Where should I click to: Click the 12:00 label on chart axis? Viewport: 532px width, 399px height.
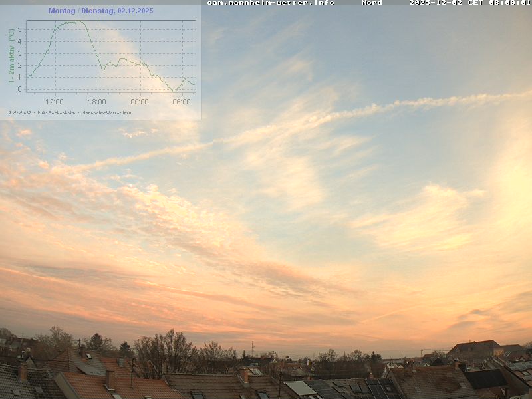pyautogui.click(x=55, y=102)
